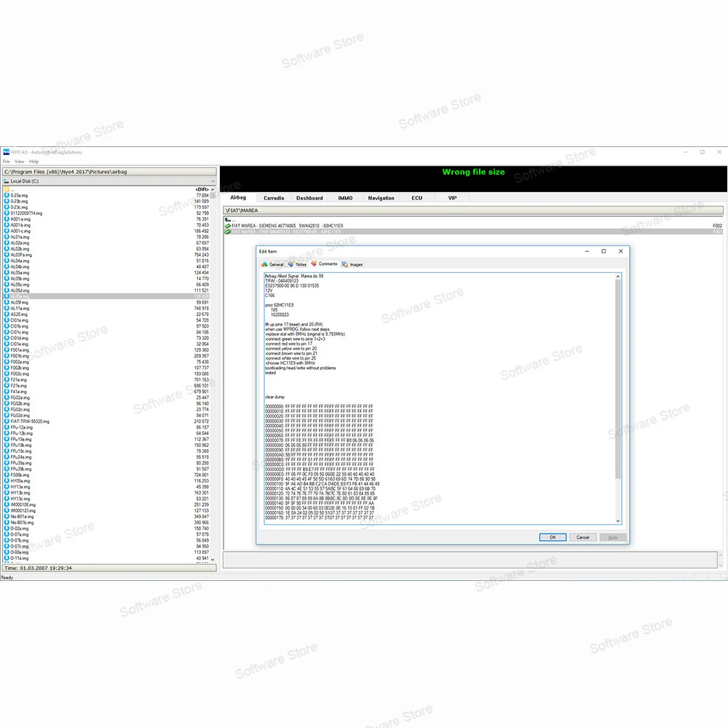Select file IM000123.img
The width and height of the screenshot is (728, 728).
click(x=106, y=511)
